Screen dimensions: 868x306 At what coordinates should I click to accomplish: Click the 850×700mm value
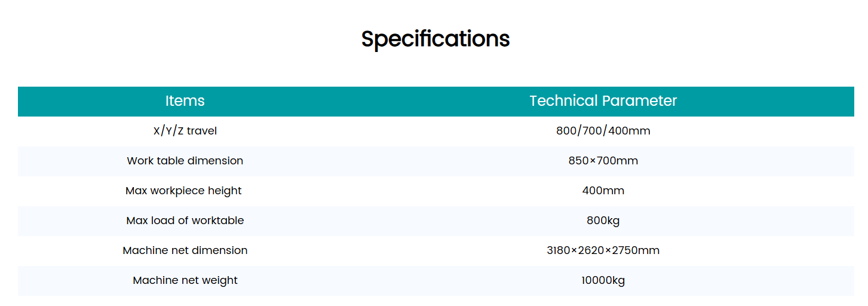603,161
